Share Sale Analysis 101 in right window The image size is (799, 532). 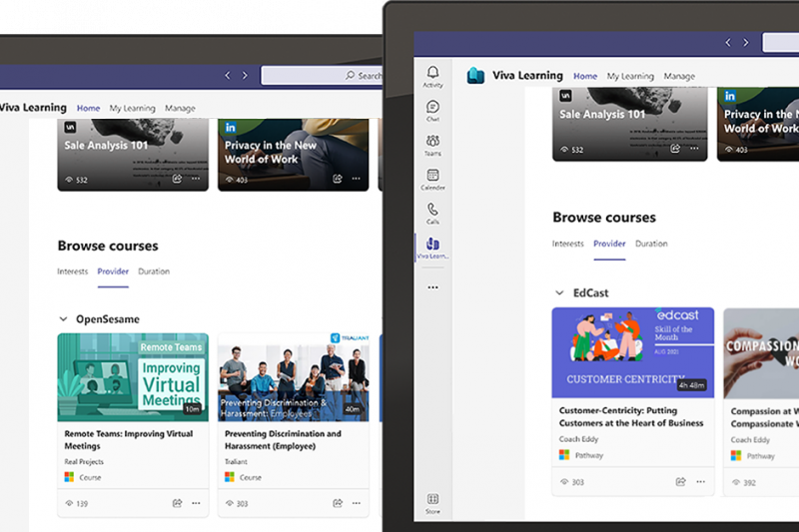(675, 148)
